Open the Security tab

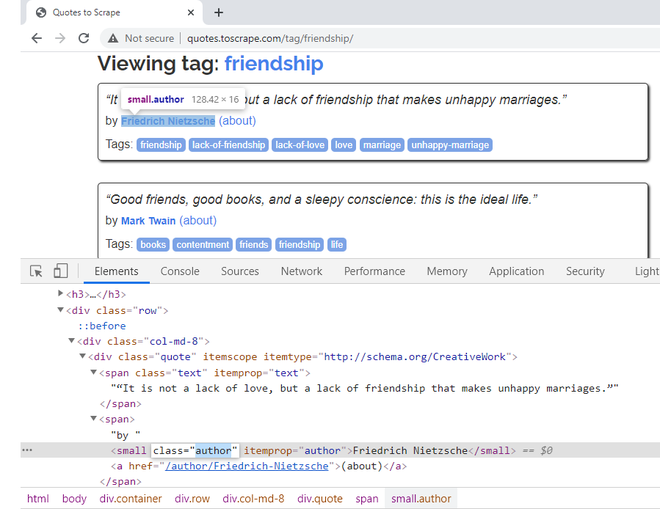point(585,271)
